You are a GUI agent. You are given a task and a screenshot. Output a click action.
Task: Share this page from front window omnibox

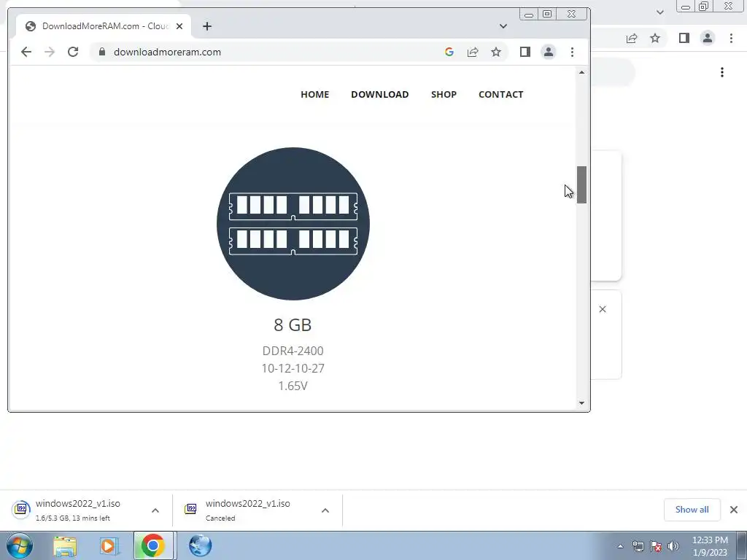coord(473,52)
